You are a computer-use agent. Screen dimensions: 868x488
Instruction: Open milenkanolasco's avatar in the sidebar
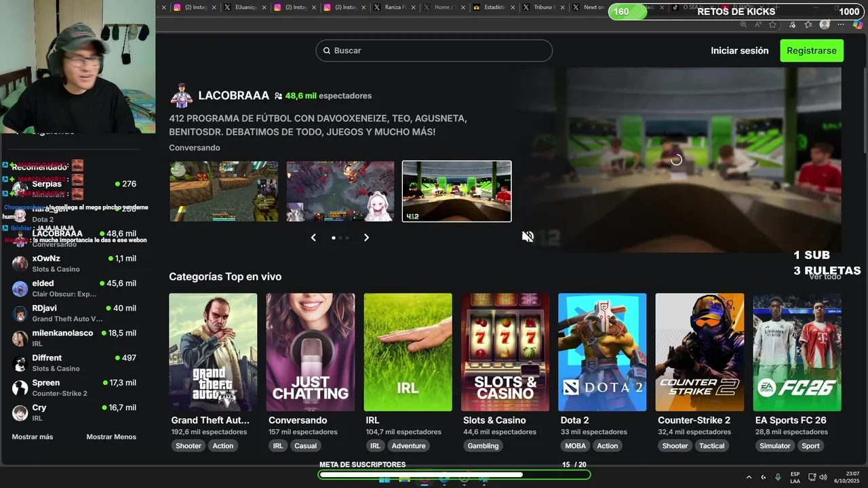tap(20, 338)
